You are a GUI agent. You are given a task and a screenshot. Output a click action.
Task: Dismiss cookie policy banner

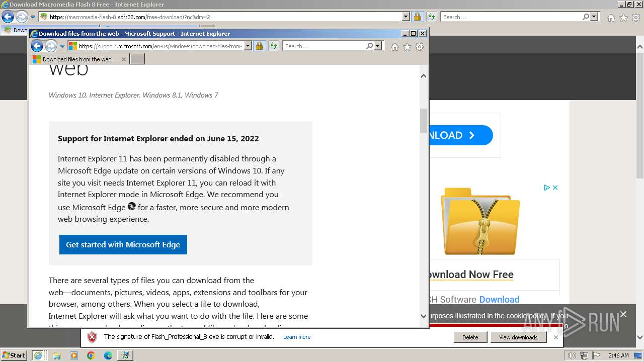point(623,314)
